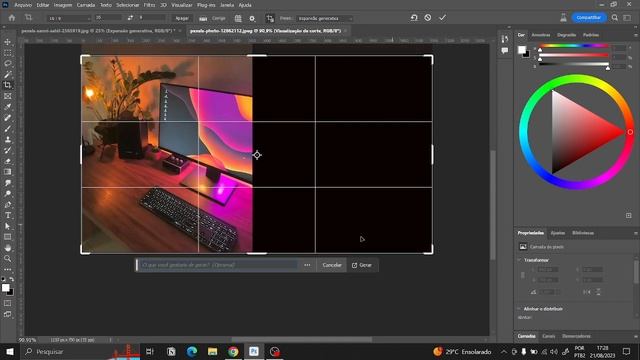Viewport: 640px width, 360px height.
Task: Select the Magic Wand tool
Action: (8, 74)
